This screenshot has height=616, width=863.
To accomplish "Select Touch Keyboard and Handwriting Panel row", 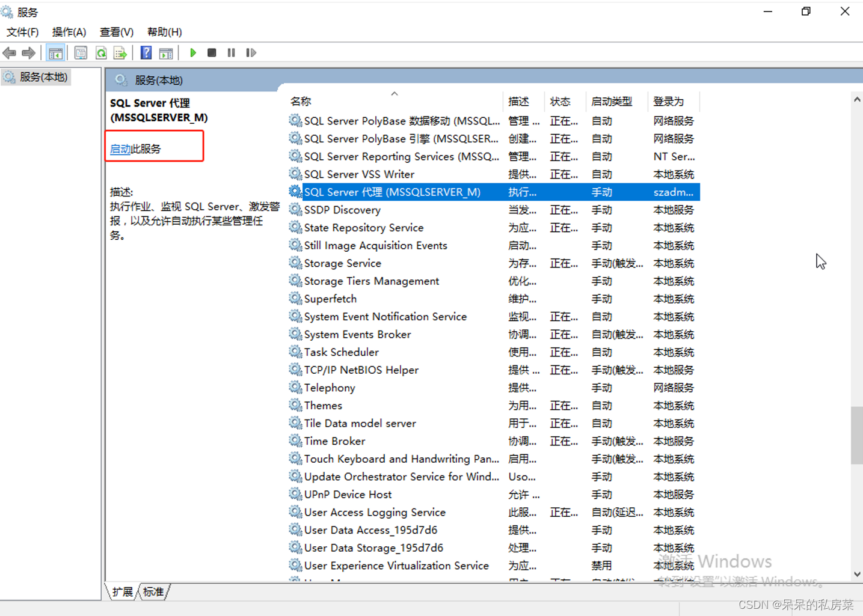I will coord(493,459).
